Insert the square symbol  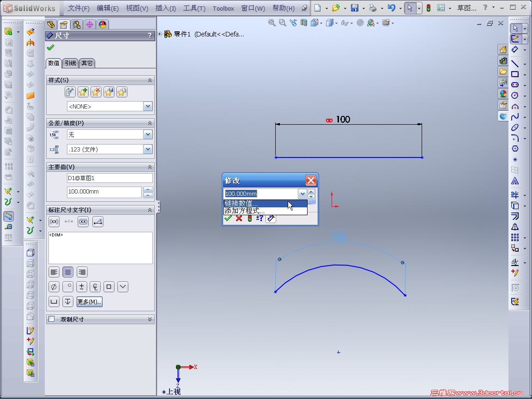point(109,287)
